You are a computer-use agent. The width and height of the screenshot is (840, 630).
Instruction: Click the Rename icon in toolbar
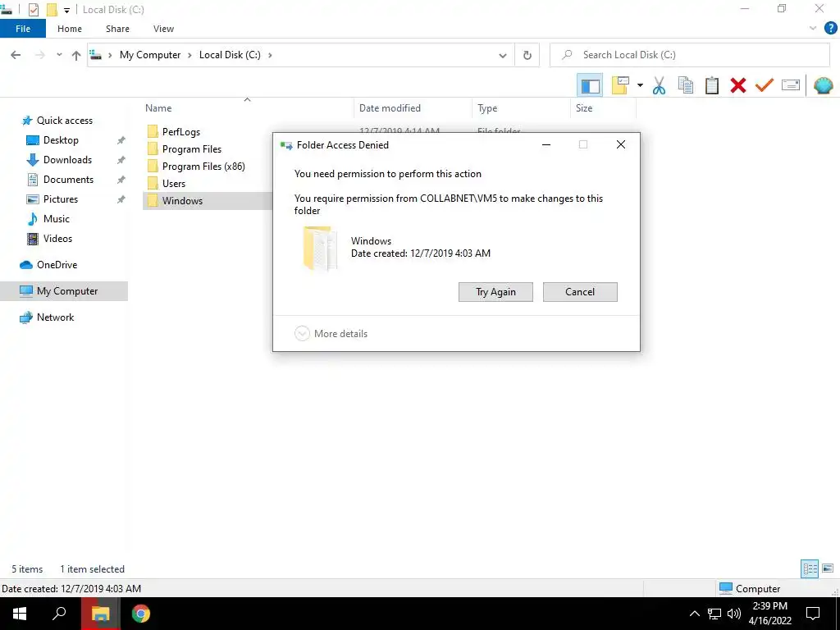tap(790, 85)
